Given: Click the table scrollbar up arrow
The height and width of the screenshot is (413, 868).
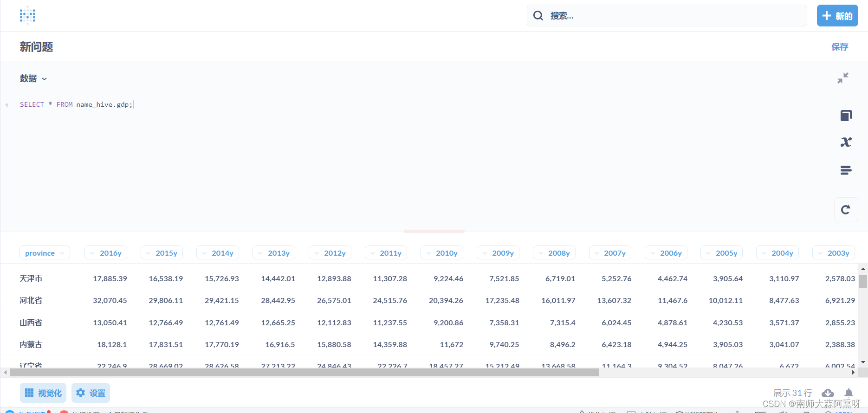Looking at the screenshot, I should [863, 269].
